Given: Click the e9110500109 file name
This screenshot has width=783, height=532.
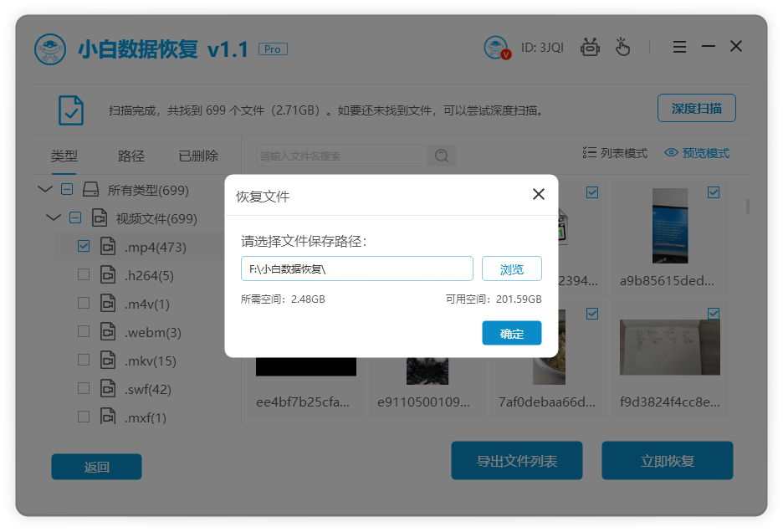Looking at the screenshot, I should point(424,402).
